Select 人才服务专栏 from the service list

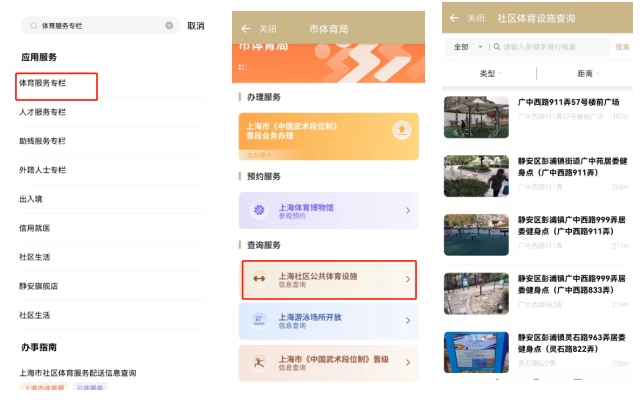42,112
